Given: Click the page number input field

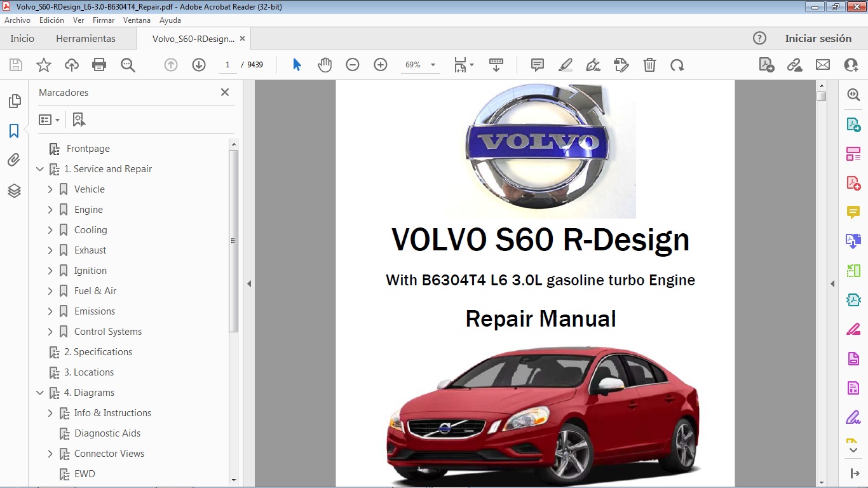Looking at the screenshot, I should point(227,64).
